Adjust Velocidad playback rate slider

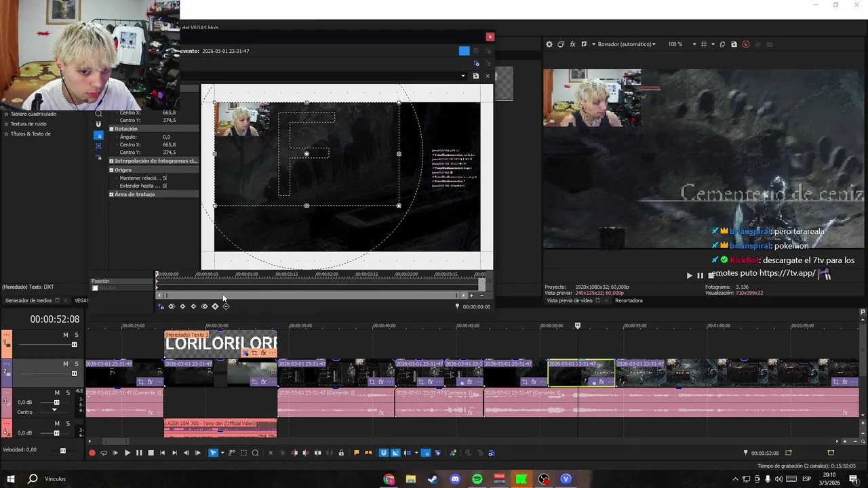click(x=63, y=451)
